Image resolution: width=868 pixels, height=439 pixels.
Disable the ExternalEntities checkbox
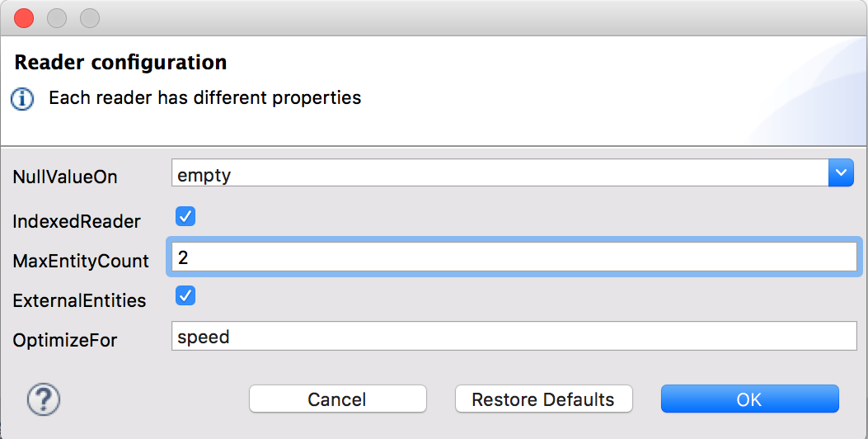click(185, 295)
